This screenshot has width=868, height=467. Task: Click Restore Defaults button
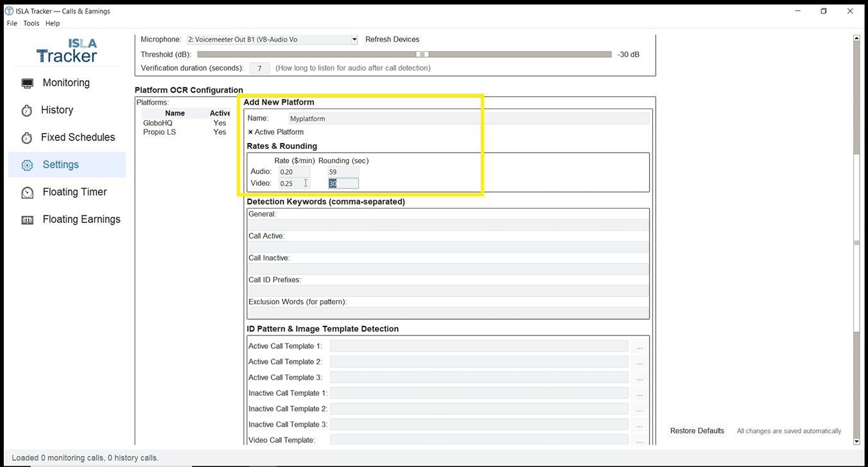(x=697, y=431)
